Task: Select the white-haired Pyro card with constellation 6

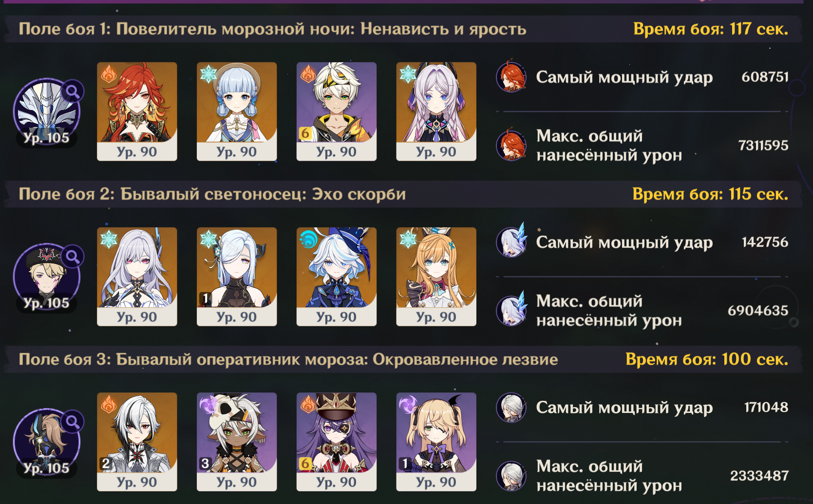Action: 337,112
